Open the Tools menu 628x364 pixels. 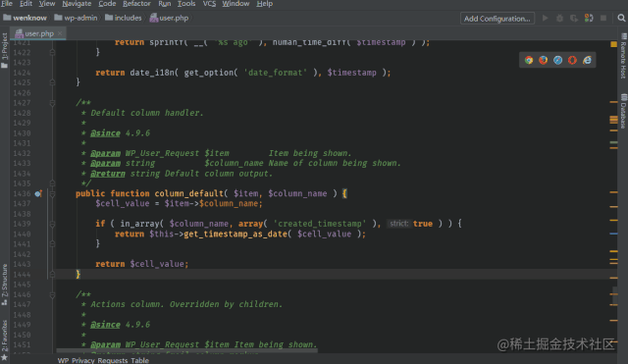[186, 4]
